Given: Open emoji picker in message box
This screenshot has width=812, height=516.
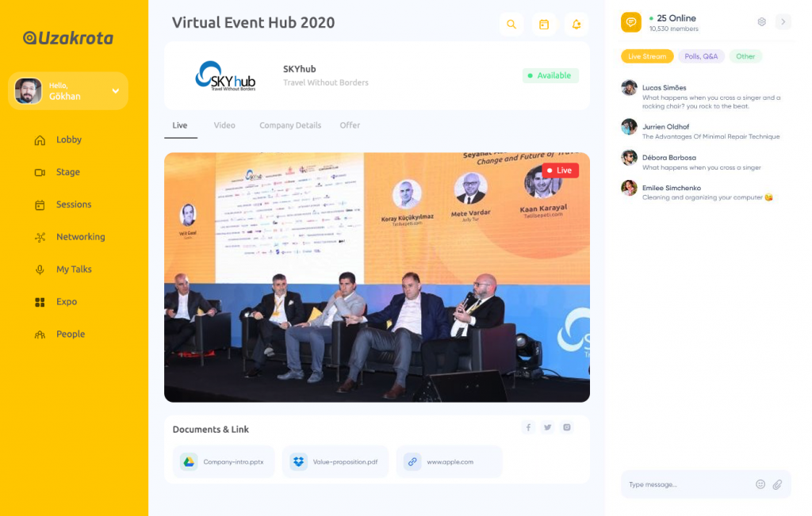Looking at the screenshot, I should coord(760,484).
